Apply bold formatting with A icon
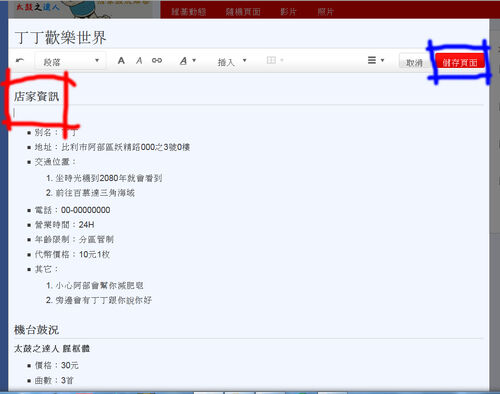This screenshot has height=394, width=500. click(x=121, y=61)
